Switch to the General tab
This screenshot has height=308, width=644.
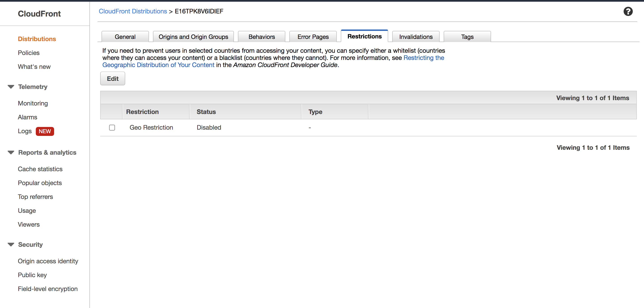(x=125, y=37)
